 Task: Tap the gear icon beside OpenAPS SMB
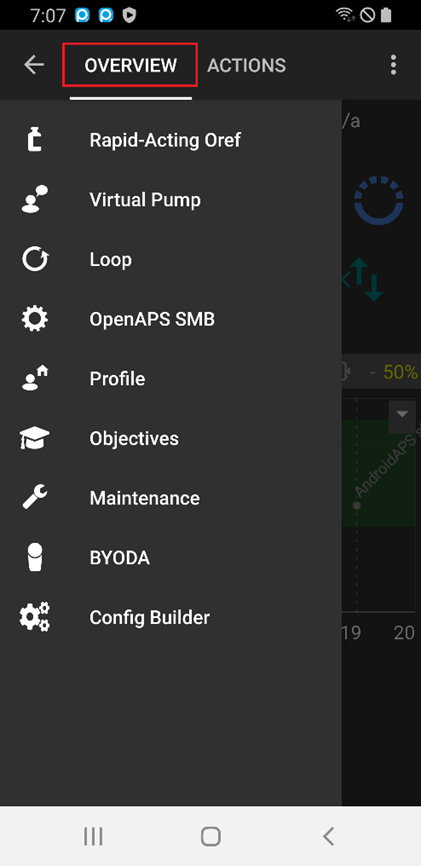pos(35,319)
